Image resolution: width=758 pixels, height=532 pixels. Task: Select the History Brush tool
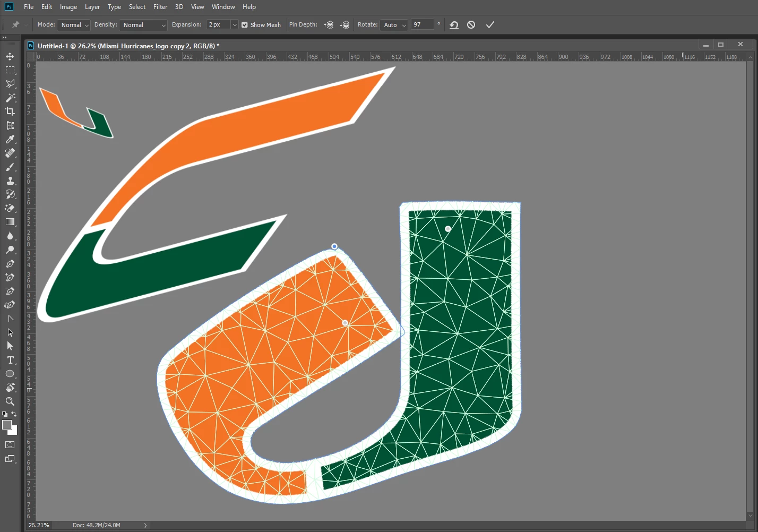pyautogui.click(x=10, y=194)
